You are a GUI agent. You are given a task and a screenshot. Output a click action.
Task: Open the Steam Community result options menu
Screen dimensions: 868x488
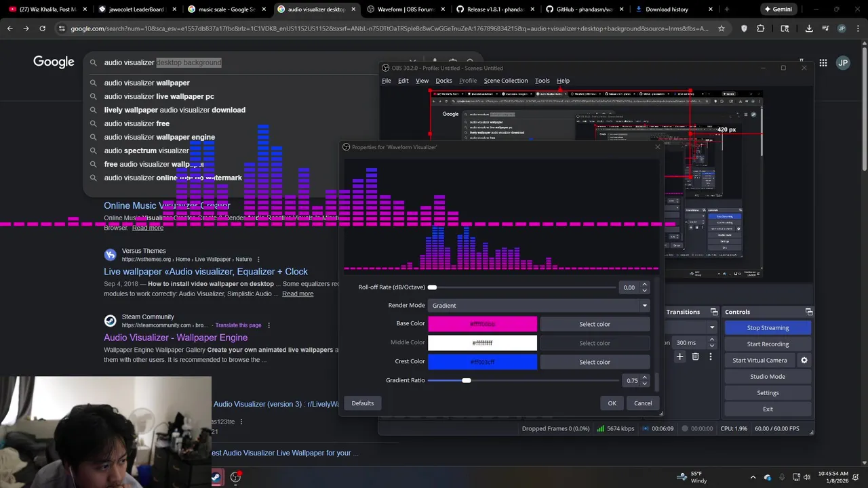point(269,325)
